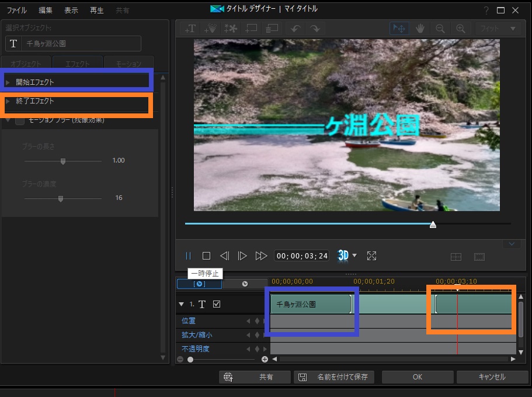Click the redo arrow in toolbar
The width and height of the screenshot is (532, 397).
[x=315, y=28]
